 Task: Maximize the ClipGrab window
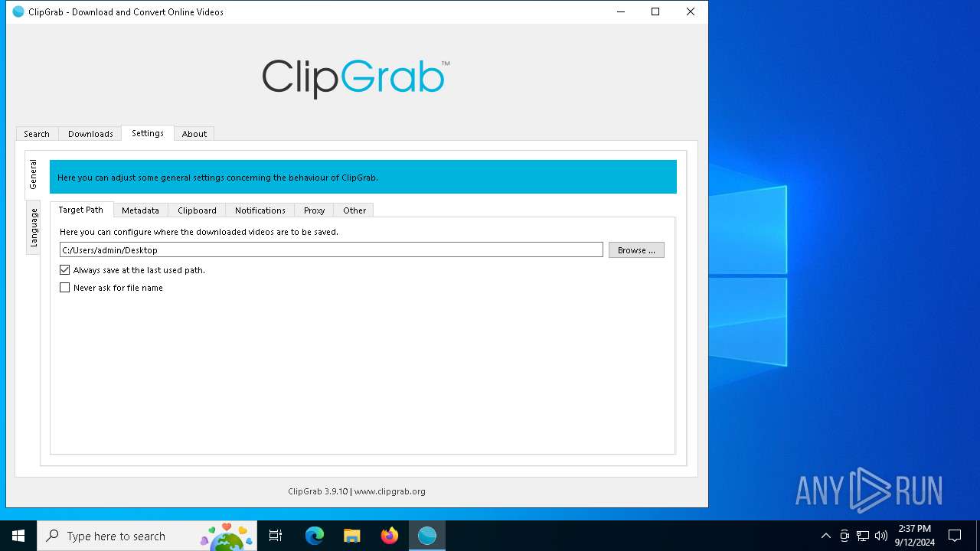pyautogui.click(x=655, y=11)
